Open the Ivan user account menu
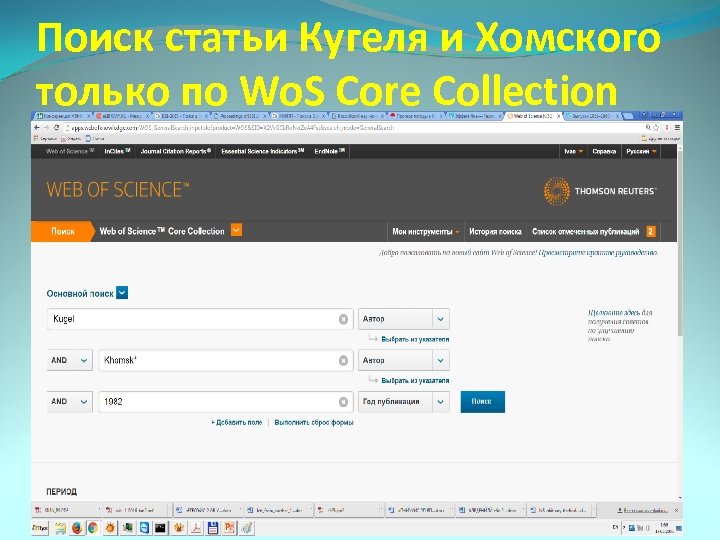 pyautogui.click(x=574, y=151)
